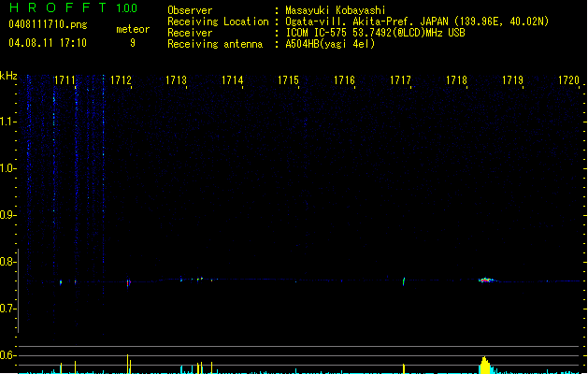This screenshot has width=588, height=374.
Task: Click the large yellow intensity peak after 1718
Action: tap(485, 365)
